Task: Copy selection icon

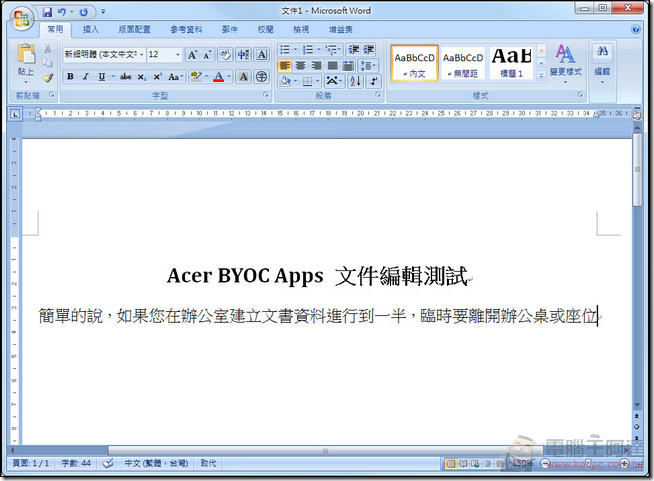Action: click(48, 63)
